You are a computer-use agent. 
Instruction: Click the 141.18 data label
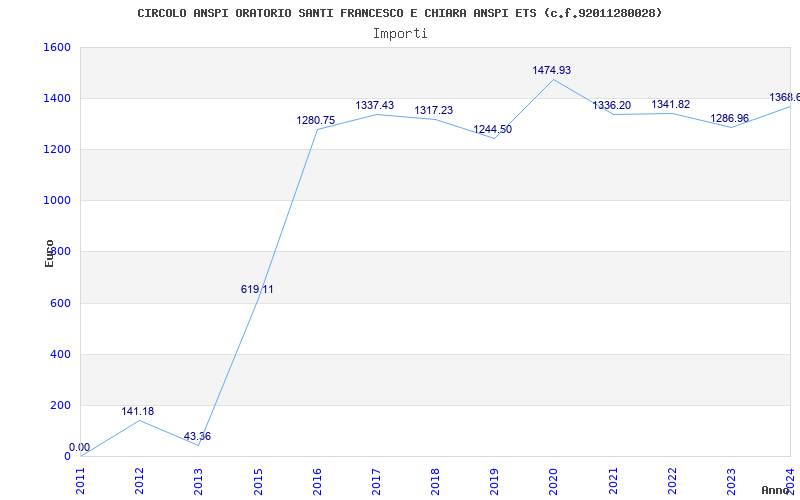click(137, 411)
